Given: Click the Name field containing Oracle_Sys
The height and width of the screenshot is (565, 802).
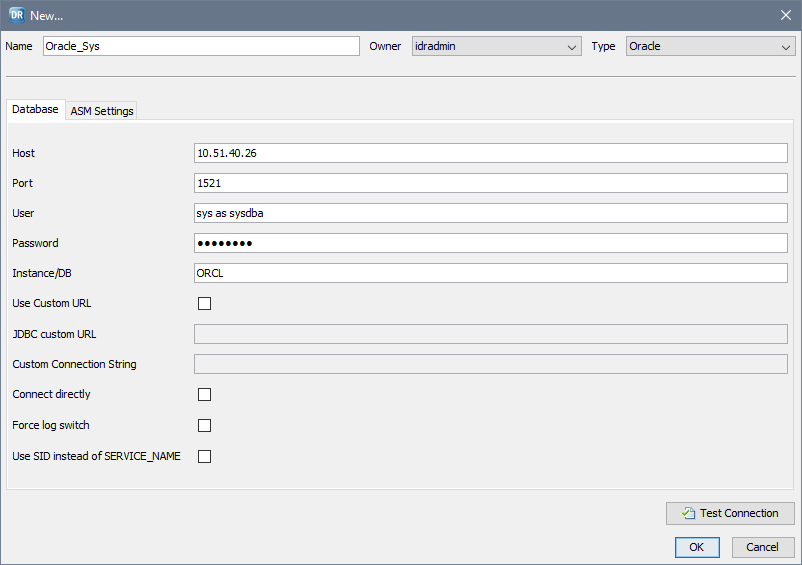Looking at the screenshot, I should 201,46.
